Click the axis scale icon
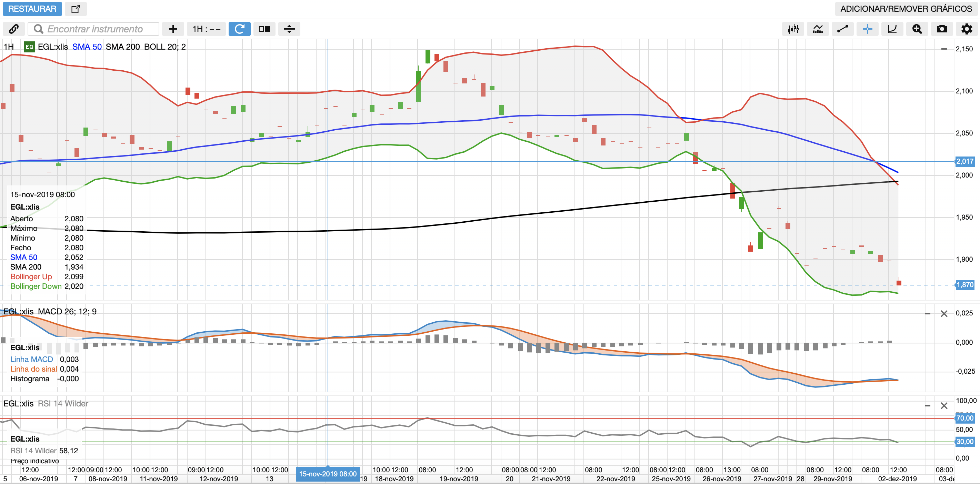The width and height of the screenshot is (980, 484). (x=892, y=29)
